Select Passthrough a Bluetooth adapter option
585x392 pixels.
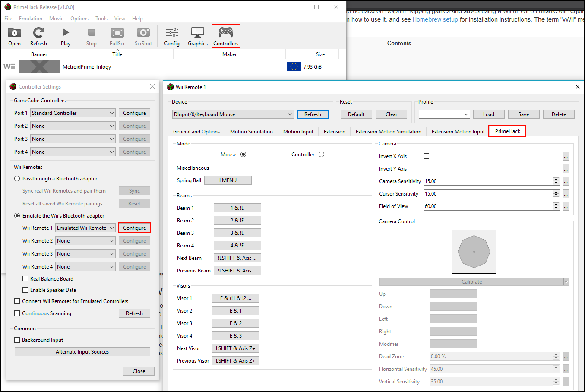(17, 179)
